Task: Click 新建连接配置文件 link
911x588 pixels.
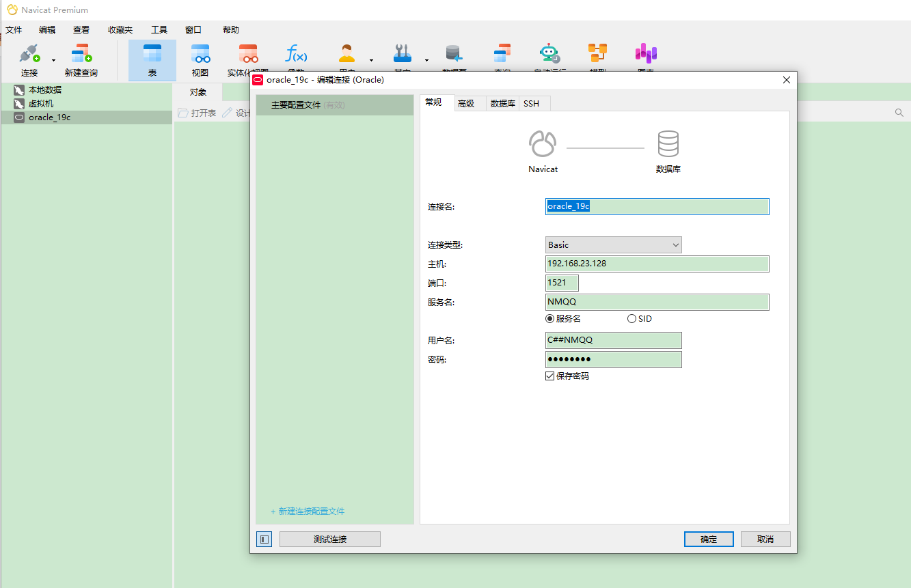Action: point(308,511)
